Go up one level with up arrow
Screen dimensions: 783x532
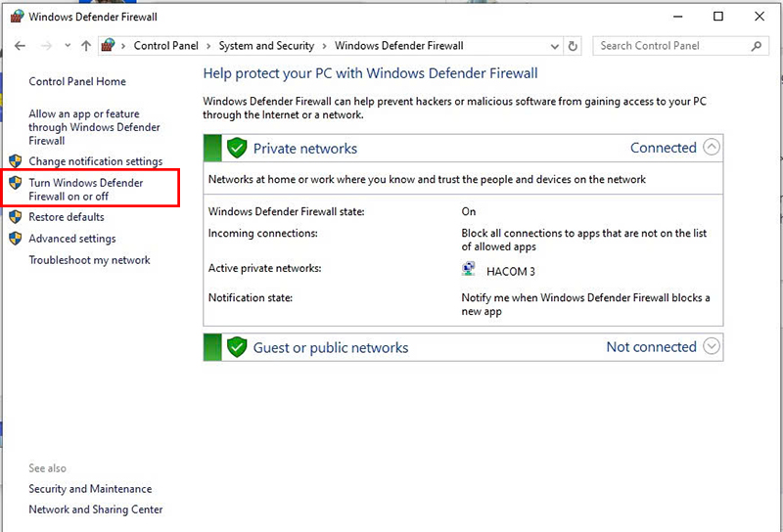tap(86, 46)
